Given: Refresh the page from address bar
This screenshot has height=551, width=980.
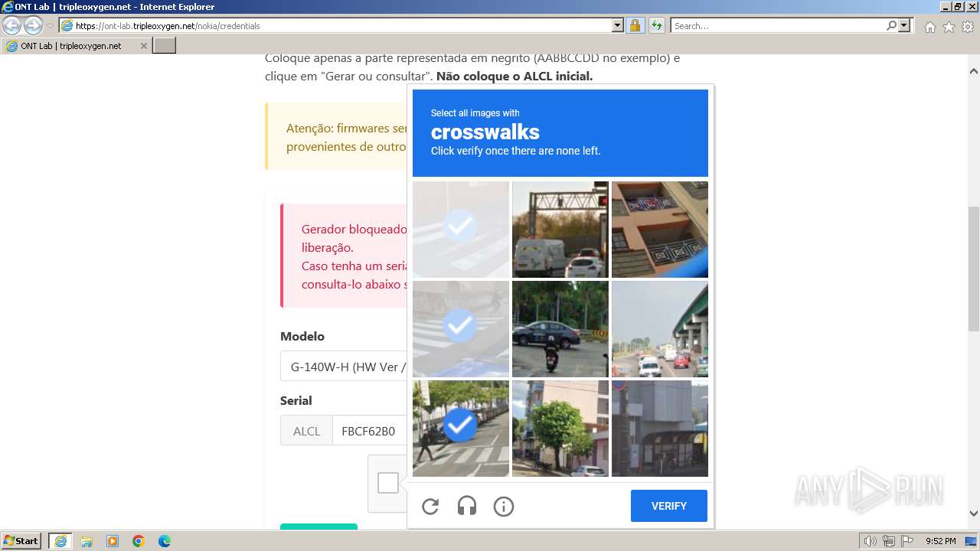Looking at the screenshot, I should tap(656, 25).
